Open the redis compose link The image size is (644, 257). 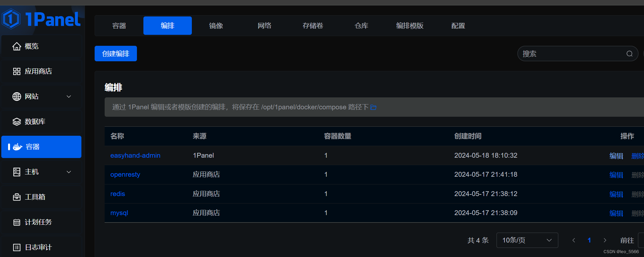tap(118, 194)
